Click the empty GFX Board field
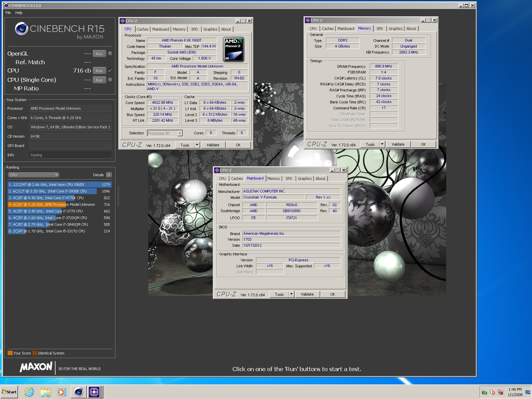 (x=70, y=146)
